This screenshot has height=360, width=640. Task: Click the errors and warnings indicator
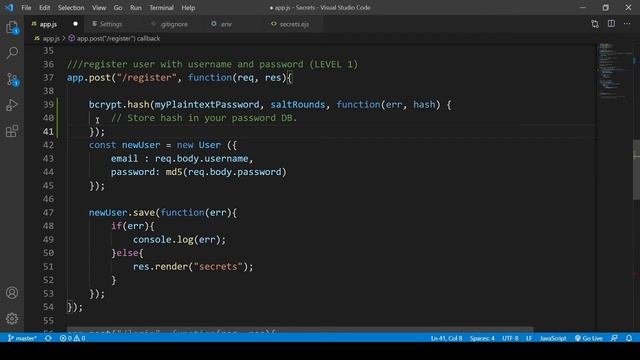[72, 338]
